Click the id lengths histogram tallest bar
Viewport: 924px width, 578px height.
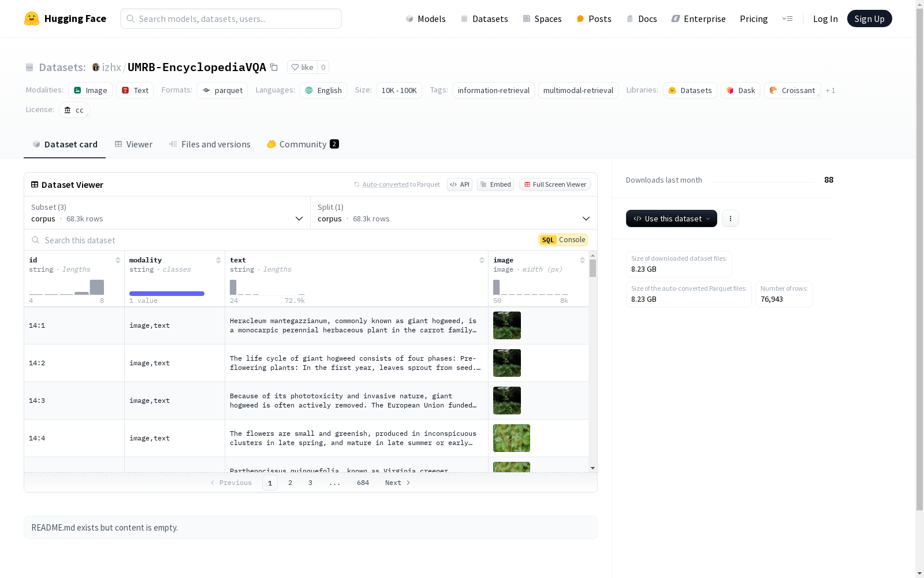point(97,287)
